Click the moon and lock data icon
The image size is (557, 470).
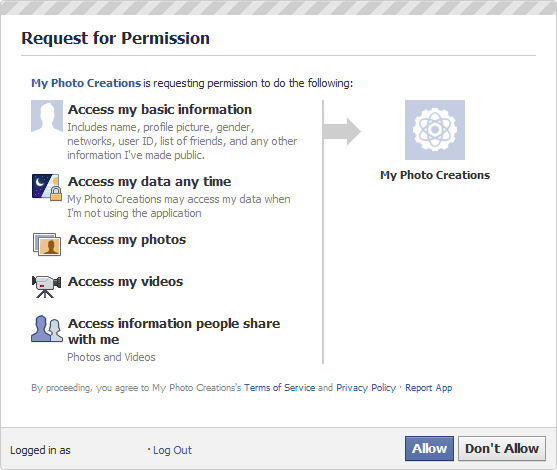pyautogui.click(x=47, y=187)
